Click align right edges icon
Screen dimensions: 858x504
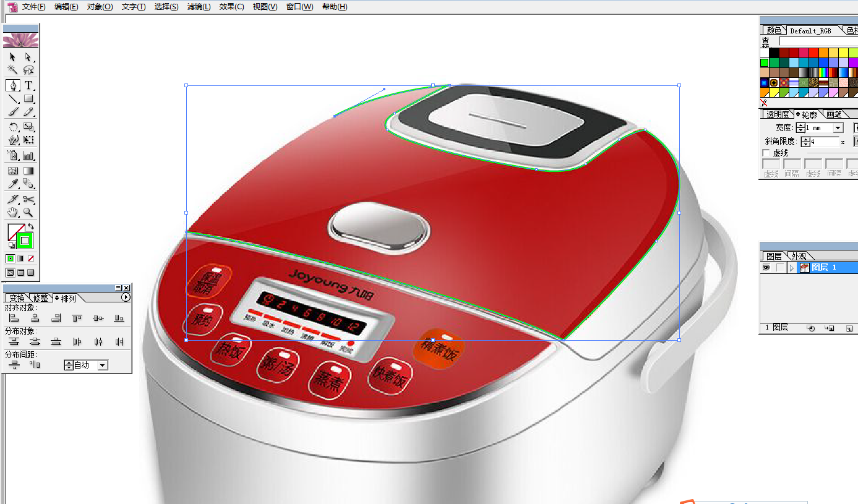pos(56,318)
